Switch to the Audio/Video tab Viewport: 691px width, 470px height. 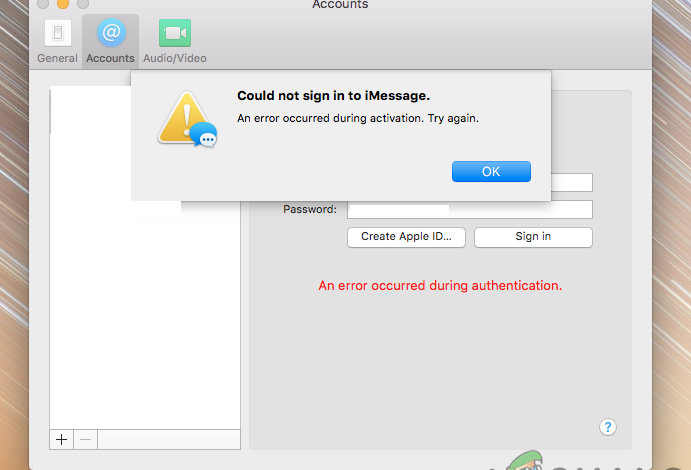click(x=175, y=42)
